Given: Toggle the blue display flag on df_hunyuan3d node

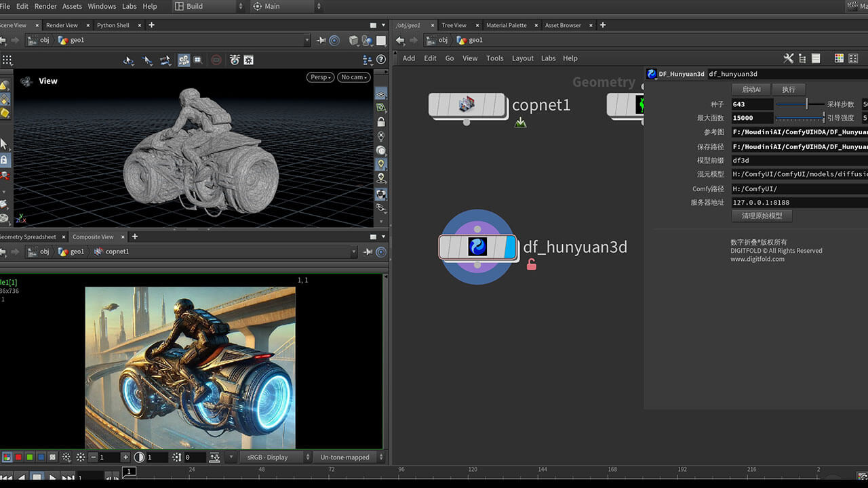Looking at the screenshot, I should (510, 247).
